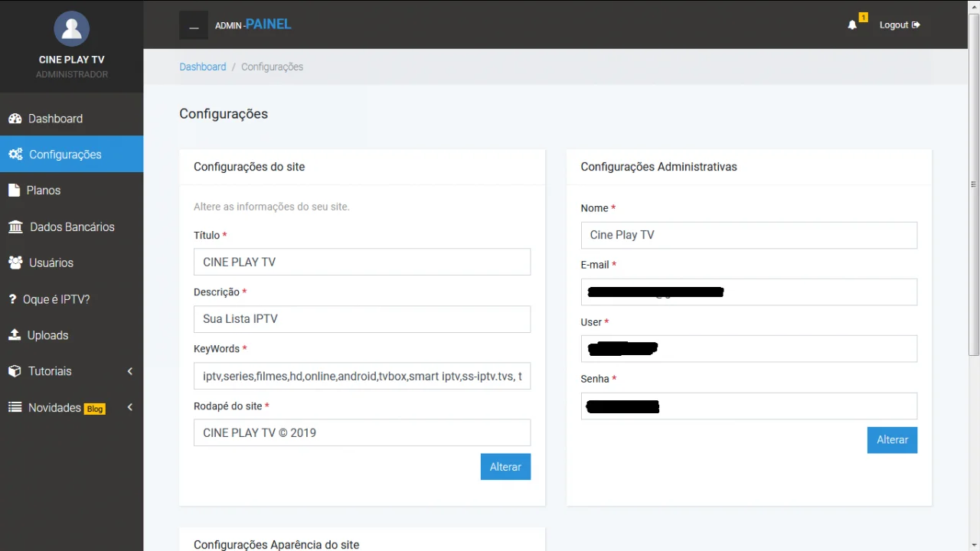The image size is (980, 551).
Task: Click the Dados Bancários bank icon
Action: [x=15, y=227]
